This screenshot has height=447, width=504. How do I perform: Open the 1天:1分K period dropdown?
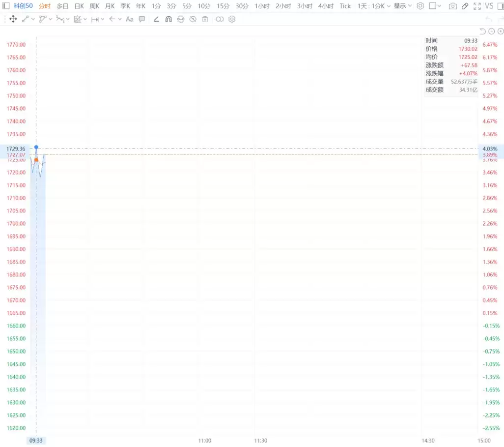pos(374,6)
